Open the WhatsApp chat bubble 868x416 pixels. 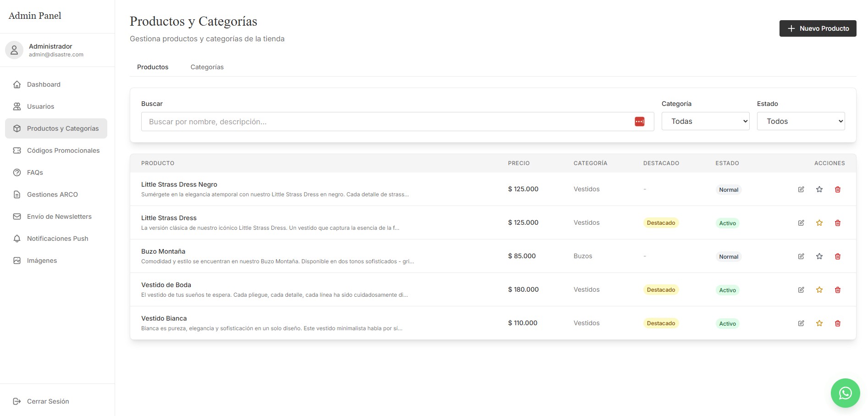[x=845, y=393]
